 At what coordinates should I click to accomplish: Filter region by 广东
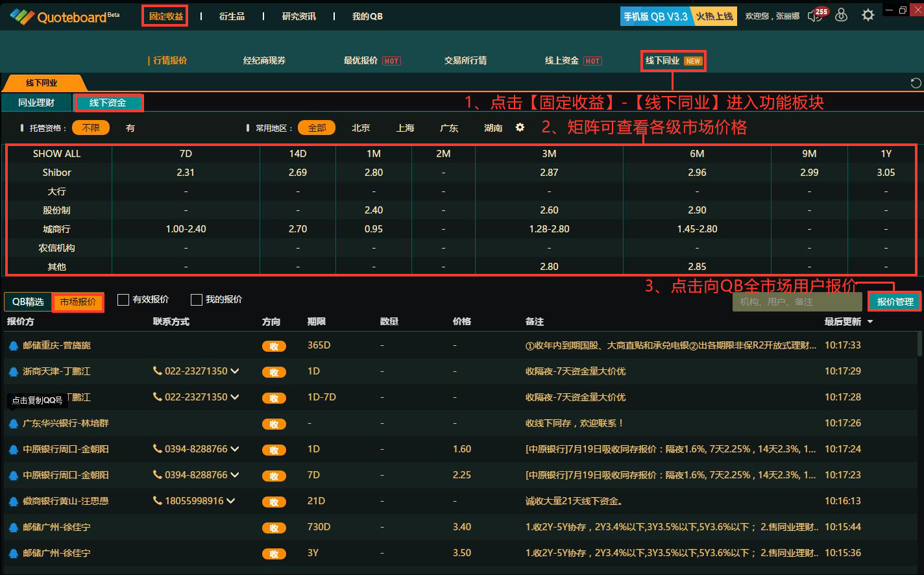(x=449, y=128)
